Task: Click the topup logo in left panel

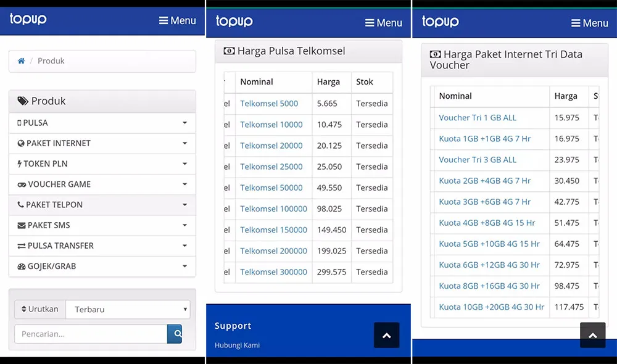Action: click(28, 19)
